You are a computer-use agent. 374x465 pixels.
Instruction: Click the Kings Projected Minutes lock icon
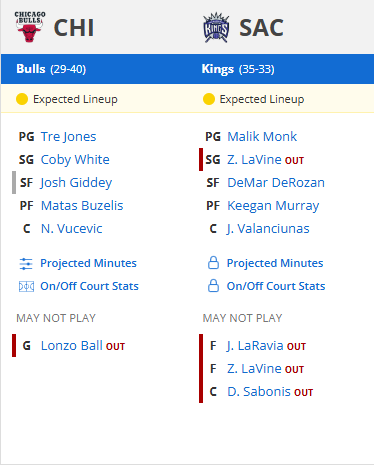pos(213,263)
